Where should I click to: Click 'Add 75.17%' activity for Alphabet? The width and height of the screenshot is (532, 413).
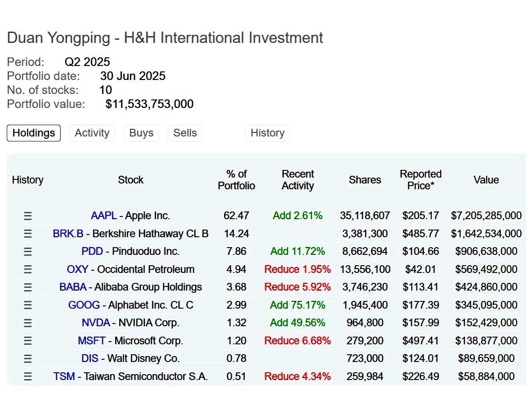tap(298, 305)
